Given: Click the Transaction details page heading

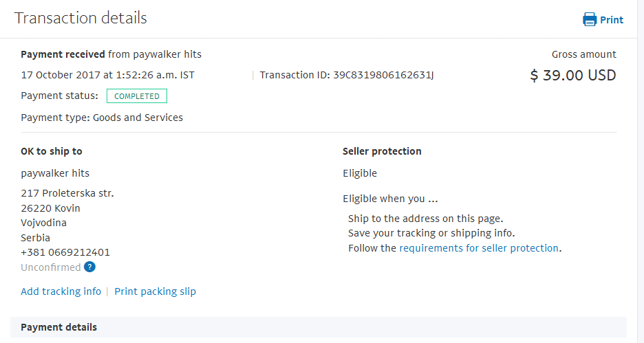Looking at the screenshot, I should 80,18.
